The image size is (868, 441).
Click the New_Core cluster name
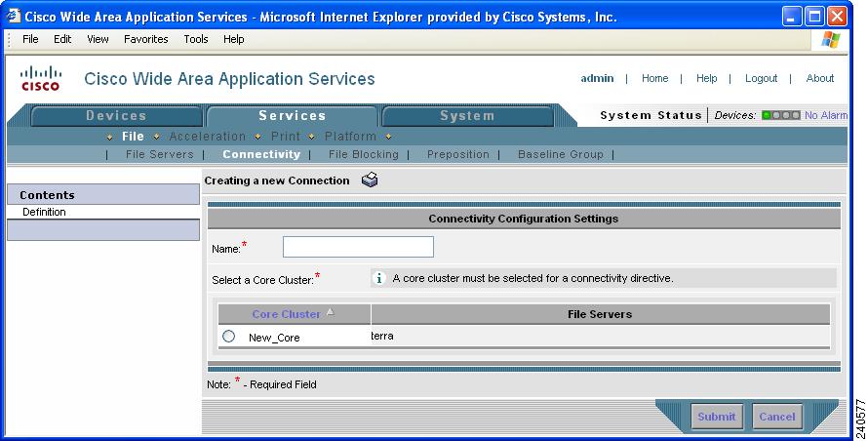pyautogui.click(x=274, y=338)
